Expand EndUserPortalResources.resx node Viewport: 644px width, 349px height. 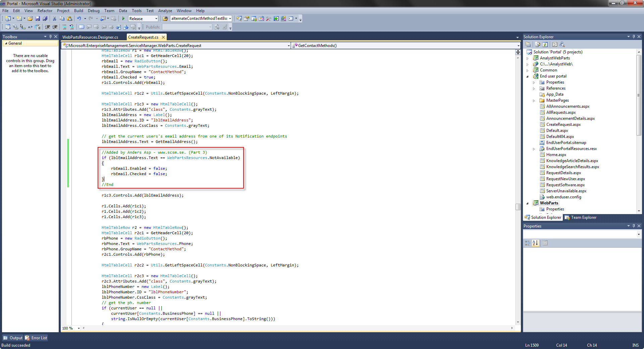coord(534,149)
